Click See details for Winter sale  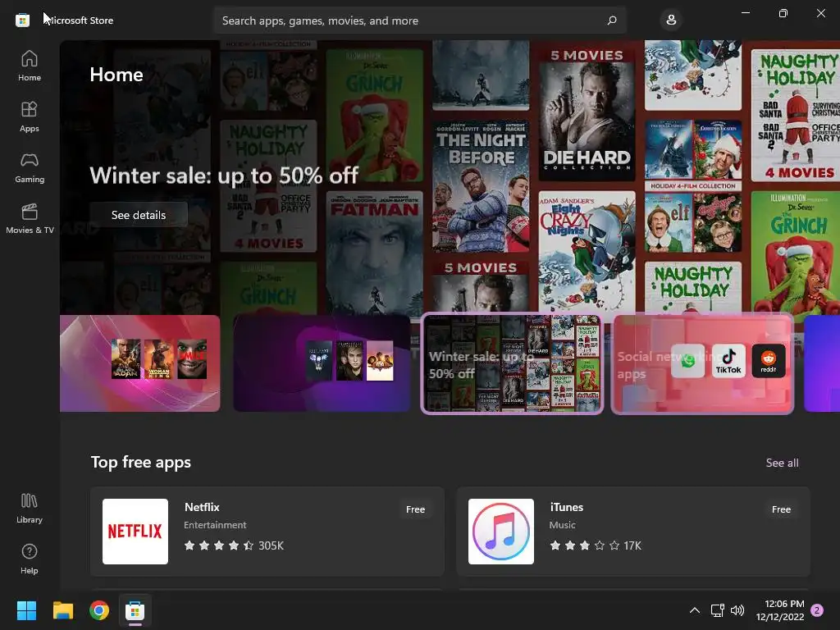[139, 215]
